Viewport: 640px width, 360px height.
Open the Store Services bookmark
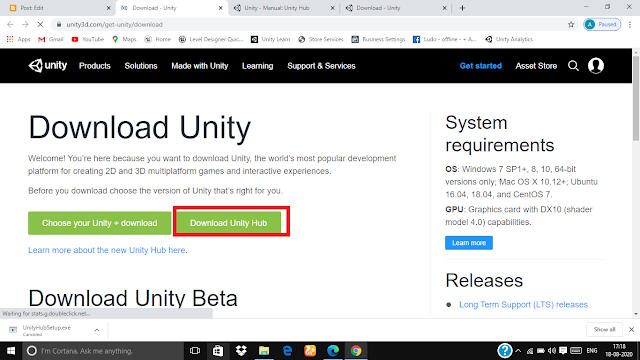(x=320, y=39)
